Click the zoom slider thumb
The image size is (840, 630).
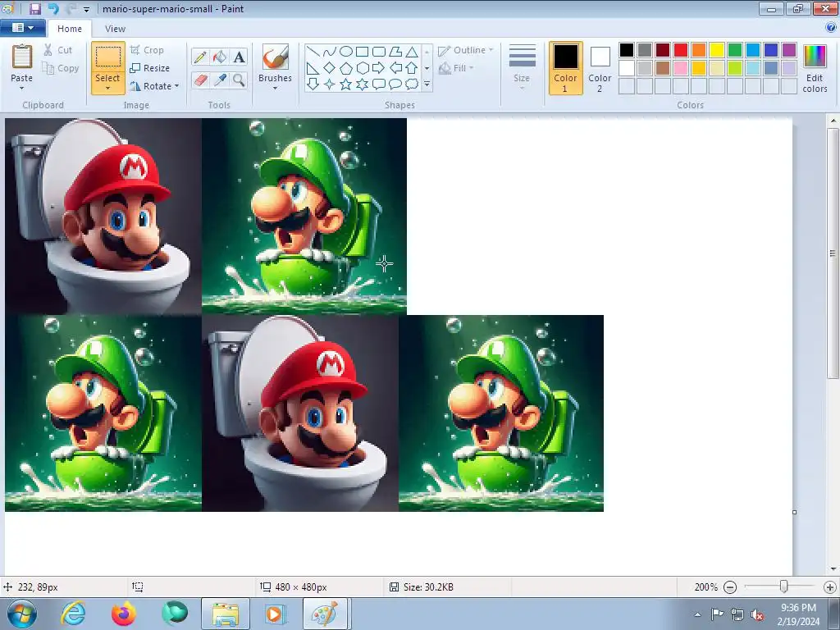click(x=783, y=587)
